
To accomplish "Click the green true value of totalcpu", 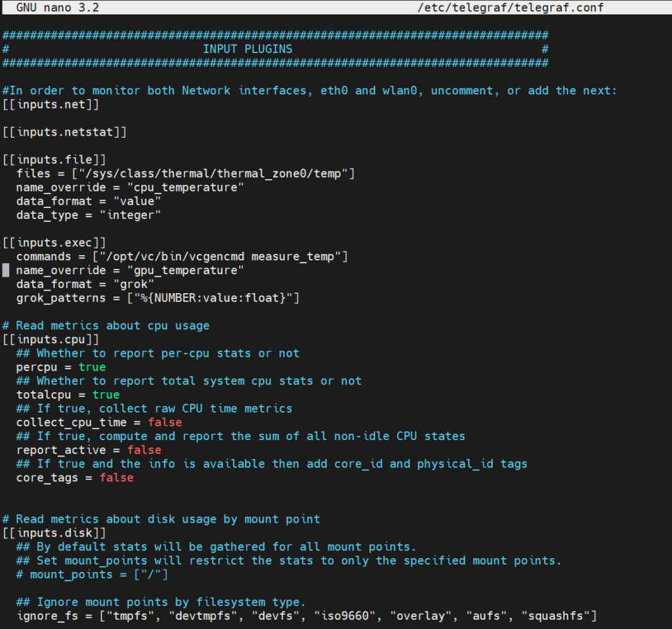I will coord(106,395).
